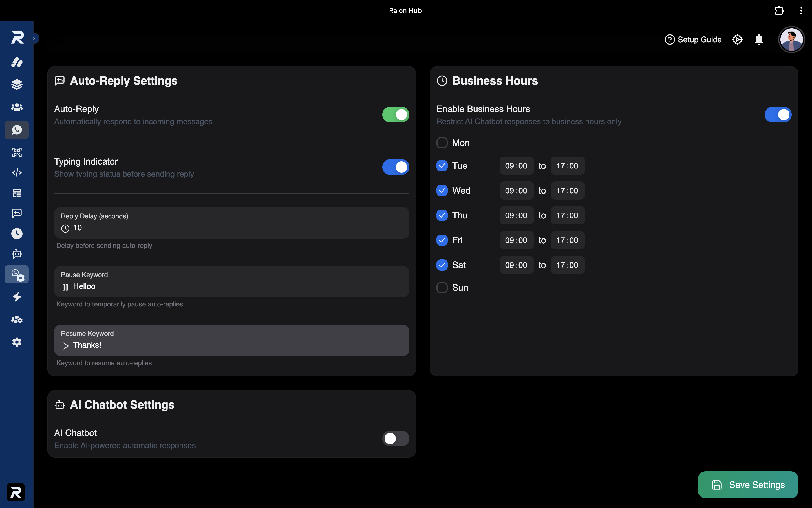Uncheck the Tue checkbox
The height and width of the screenshot is (508, 812).
pos(442,166)
